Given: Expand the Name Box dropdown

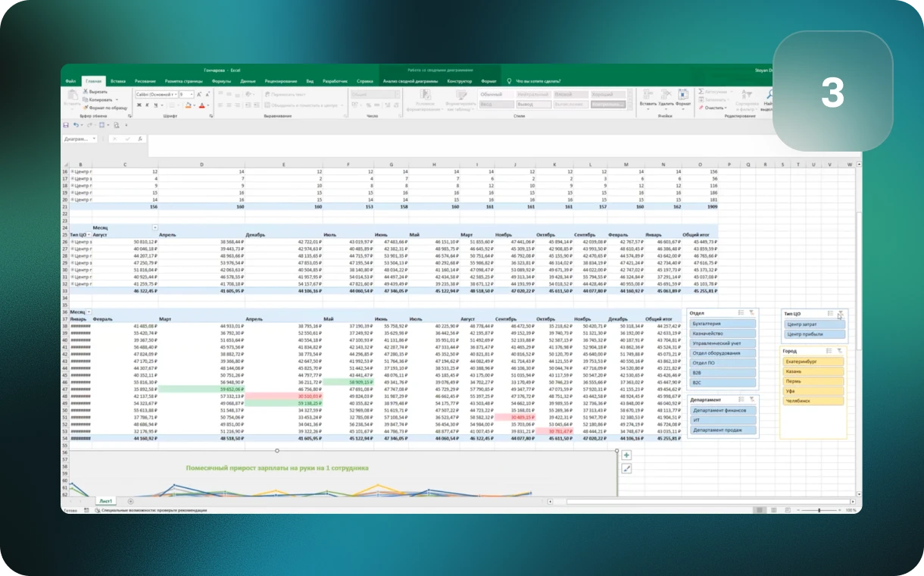Looking at the screenshot, I should (x=95, y=139).
